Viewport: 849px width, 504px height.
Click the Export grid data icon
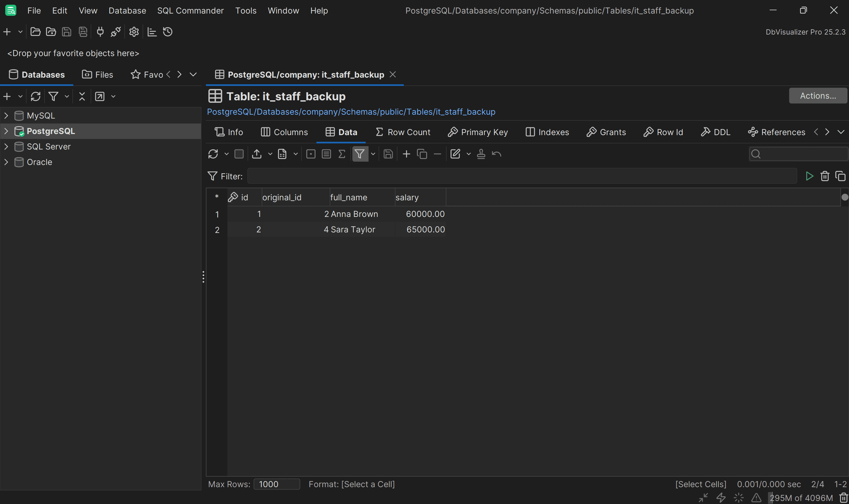[x=257, y=154]
